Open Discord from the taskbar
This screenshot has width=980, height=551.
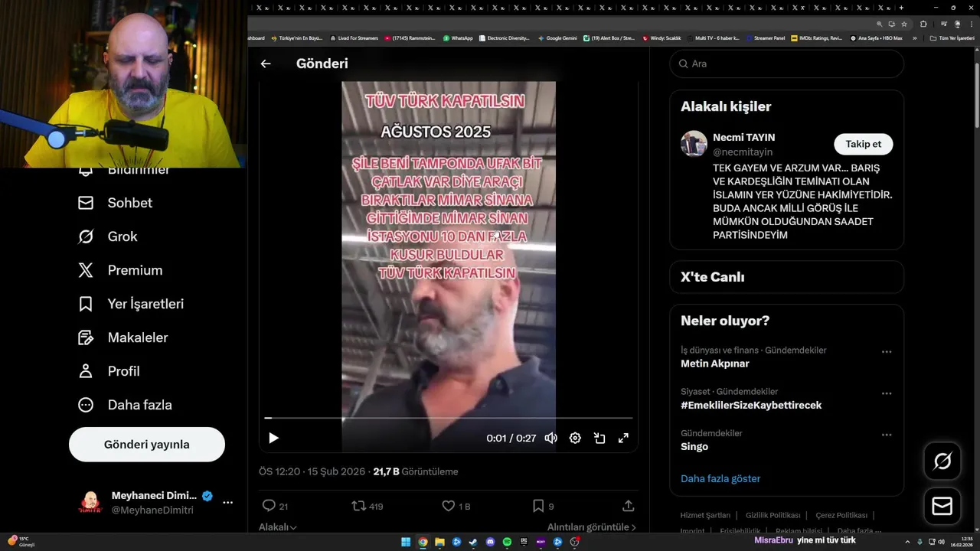pyautogui.click(x=490, y=542)
